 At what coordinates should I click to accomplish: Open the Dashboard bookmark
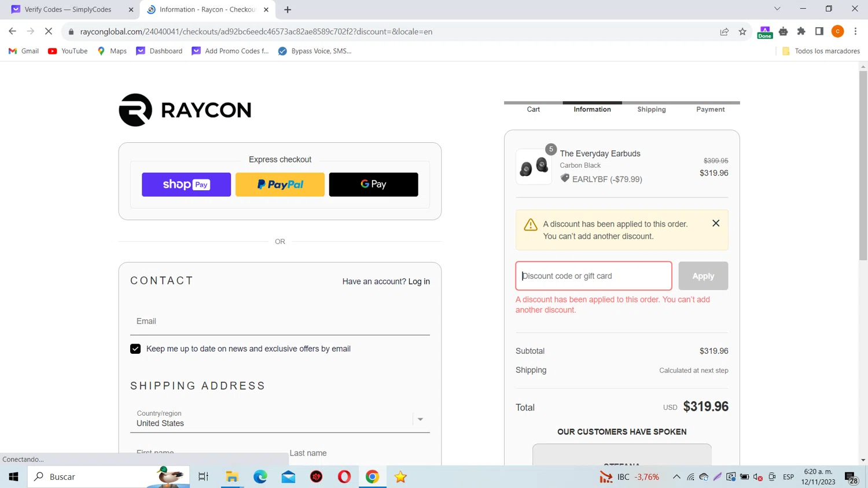pyautogui.click(x=159, y=51)
